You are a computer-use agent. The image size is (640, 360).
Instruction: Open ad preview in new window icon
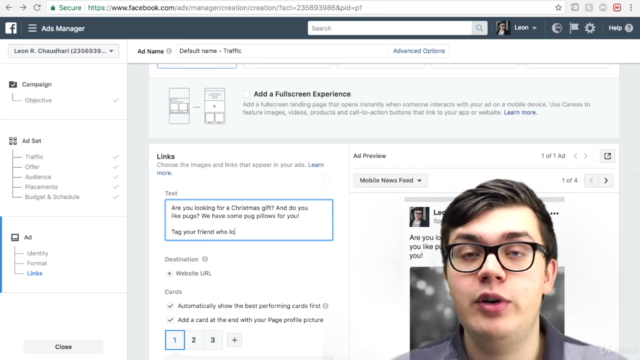[x=607, y=156]
